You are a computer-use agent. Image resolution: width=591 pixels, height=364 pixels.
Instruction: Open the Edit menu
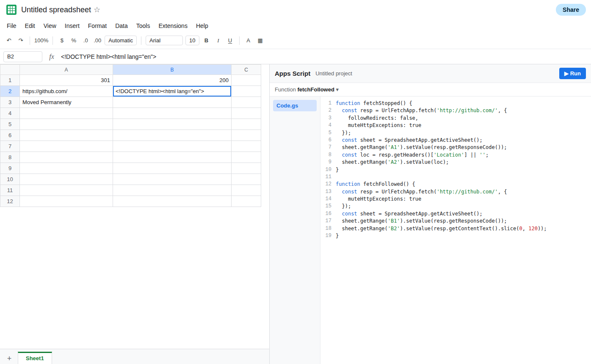30,26
